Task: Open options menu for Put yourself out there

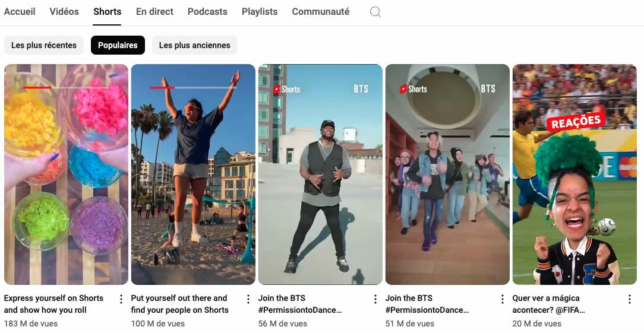Action: click(248, 299)
